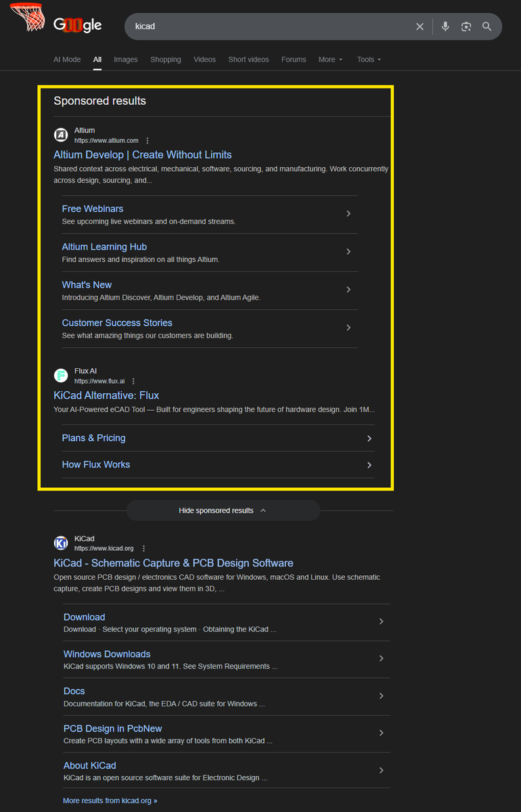Click chevron on Customer Success Stories row
Screen dimensions: 521x812
[348, 328]
